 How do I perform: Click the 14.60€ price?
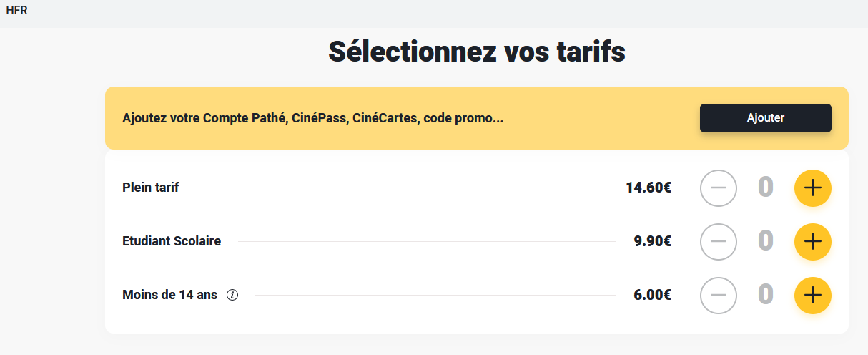[648, 188]
